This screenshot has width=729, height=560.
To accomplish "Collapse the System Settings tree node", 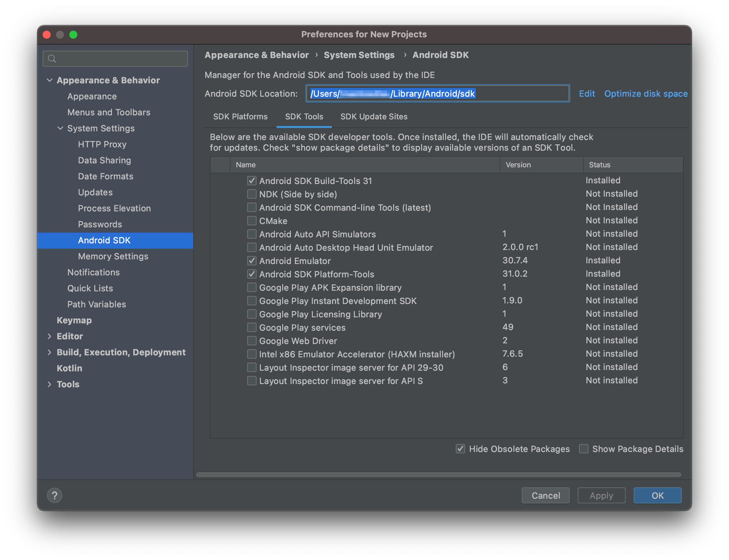I will tap(60, 128).
